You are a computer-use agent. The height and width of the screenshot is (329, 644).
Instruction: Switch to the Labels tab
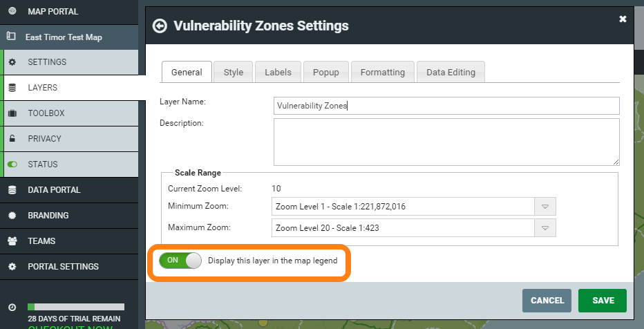click(x=278, y=73)
